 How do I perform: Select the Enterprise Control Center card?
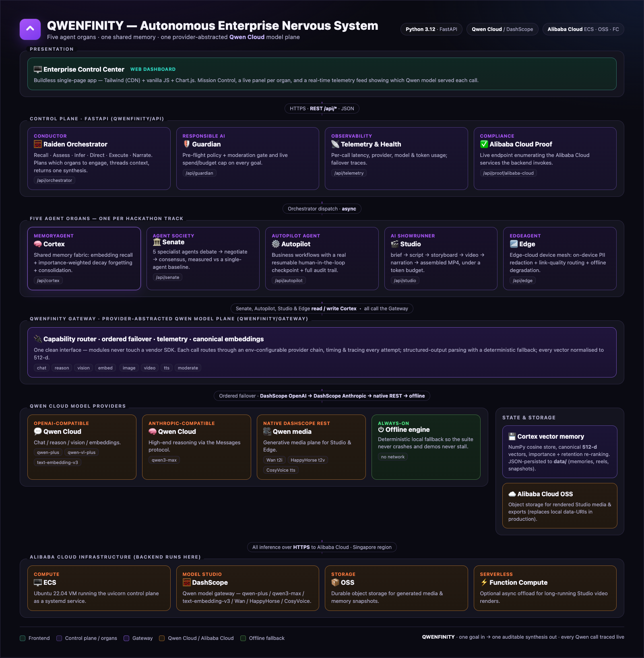point(322,74)
